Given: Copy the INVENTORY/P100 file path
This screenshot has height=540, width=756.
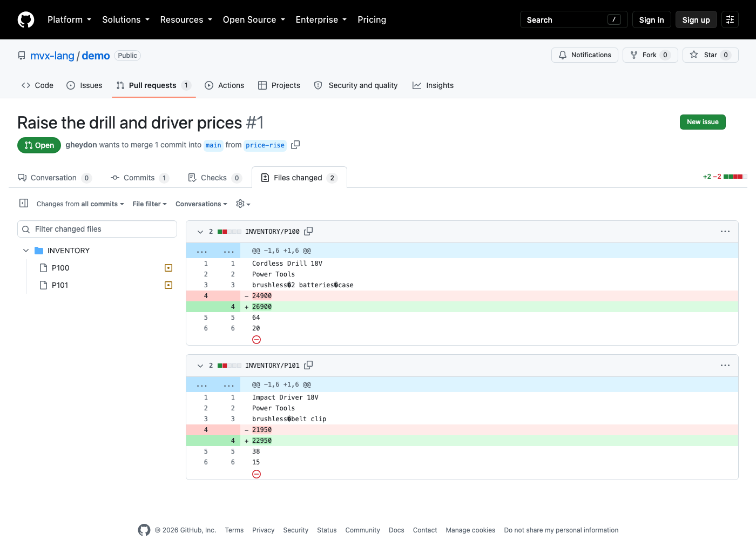Looking at the screenshot, I should tap(308, 231).
